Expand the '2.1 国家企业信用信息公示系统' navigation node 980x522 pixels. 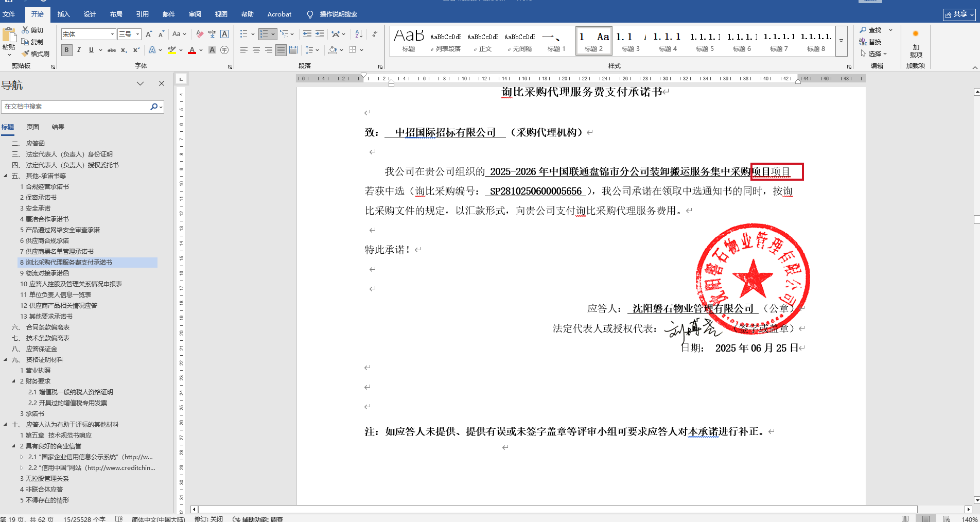tap(22, 457)
